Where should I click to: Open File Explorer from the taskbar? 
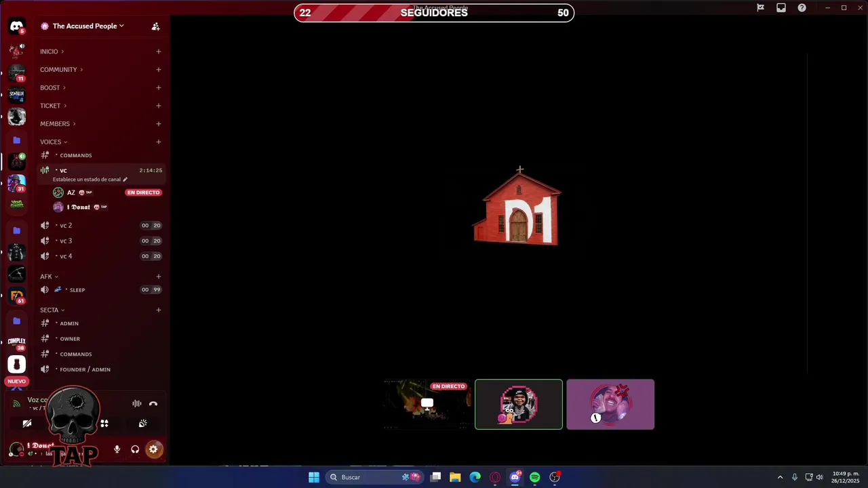pos(455,477)
